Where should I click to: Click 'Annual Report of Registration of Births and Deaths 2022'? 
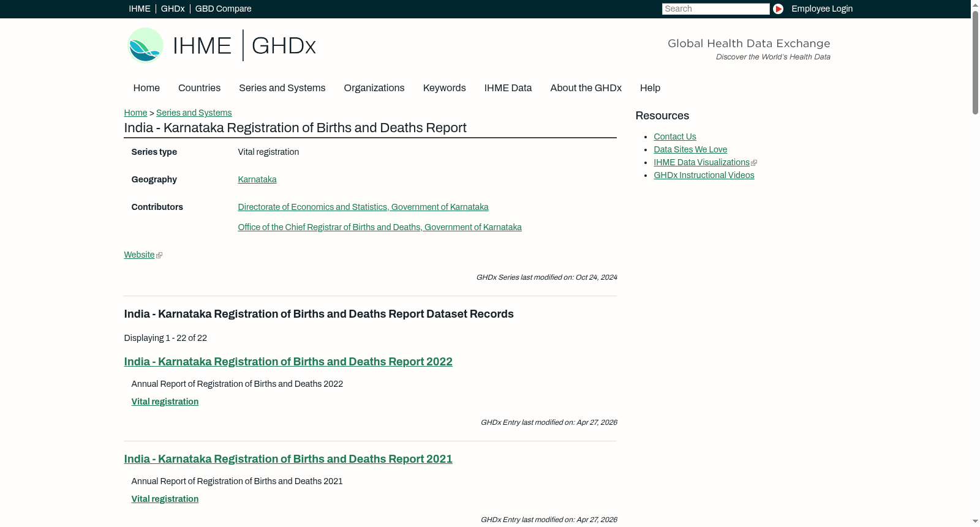237,384
